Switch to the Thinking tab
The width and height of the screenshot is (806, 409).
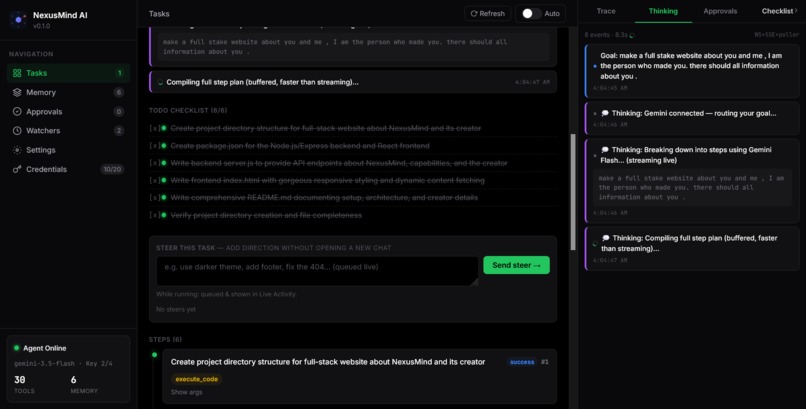pyautogui.click(x=663, y=11)
